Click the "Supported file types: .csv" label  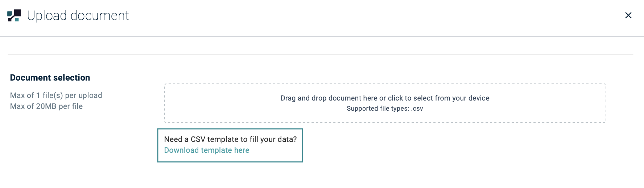point(385,109)
